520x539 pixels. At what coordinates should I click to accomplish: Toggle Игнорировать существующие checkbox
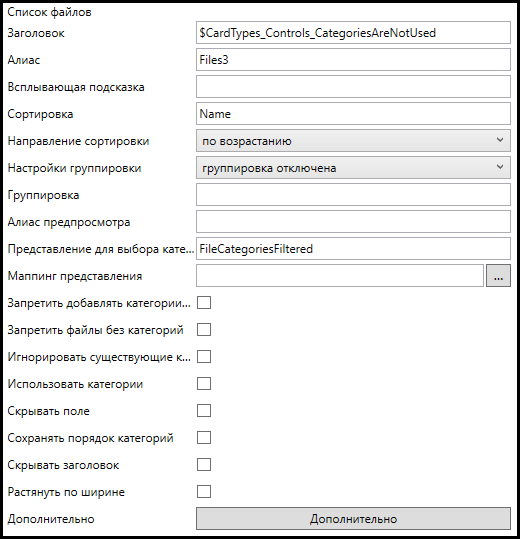click(204, 357)
